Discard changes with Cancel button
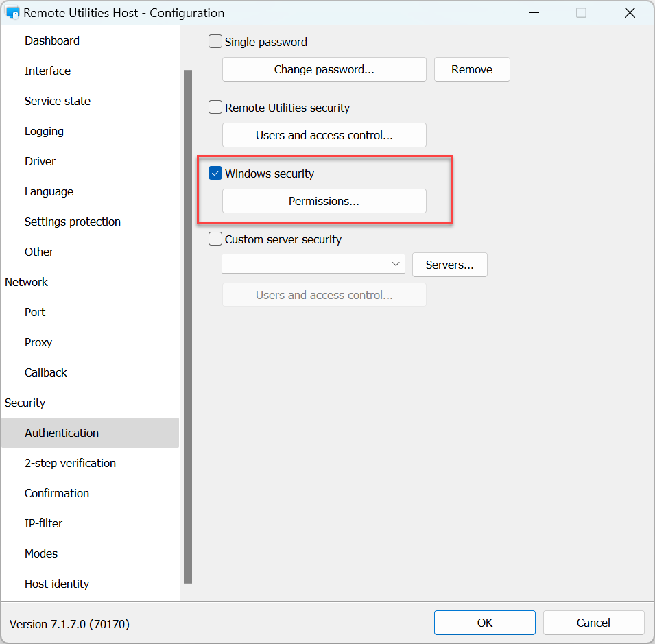Screen dimensions: 655x644 click(593, 623)
